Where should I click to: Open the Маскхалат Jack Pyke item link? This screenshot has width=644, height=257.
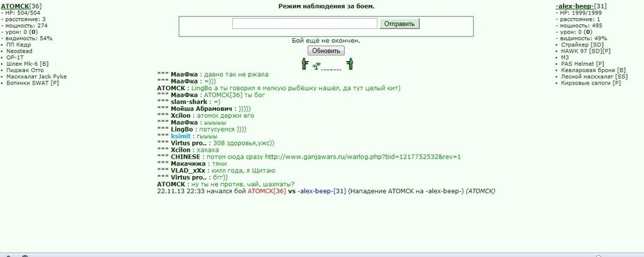tap(36, 76)
